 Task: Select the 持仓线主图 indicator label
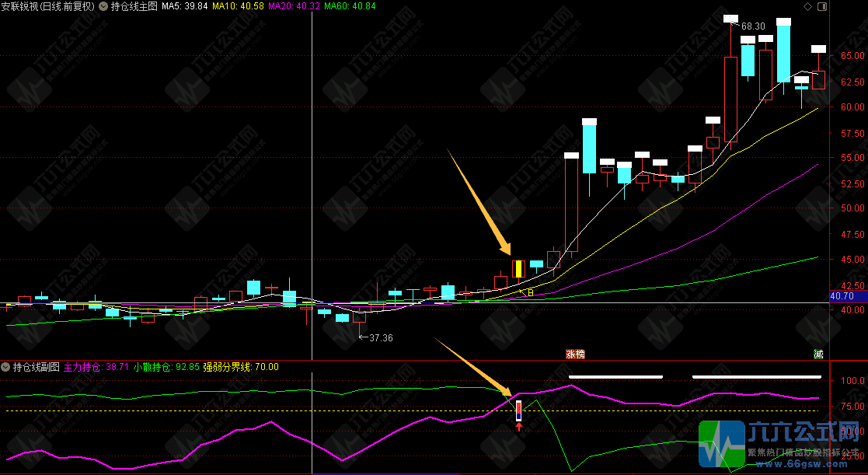click(134, 6)
